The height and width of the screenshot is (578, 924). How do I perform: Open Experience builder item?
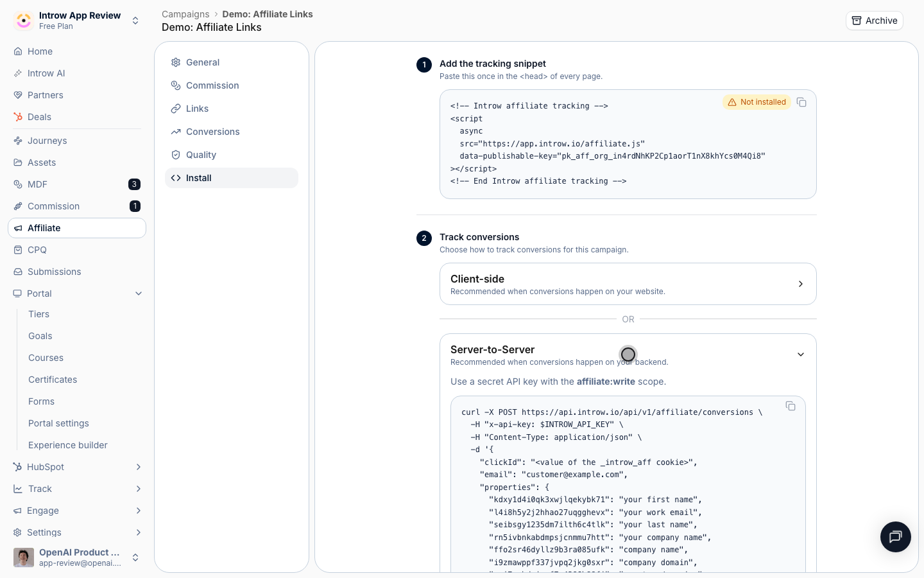coord(68,445)
